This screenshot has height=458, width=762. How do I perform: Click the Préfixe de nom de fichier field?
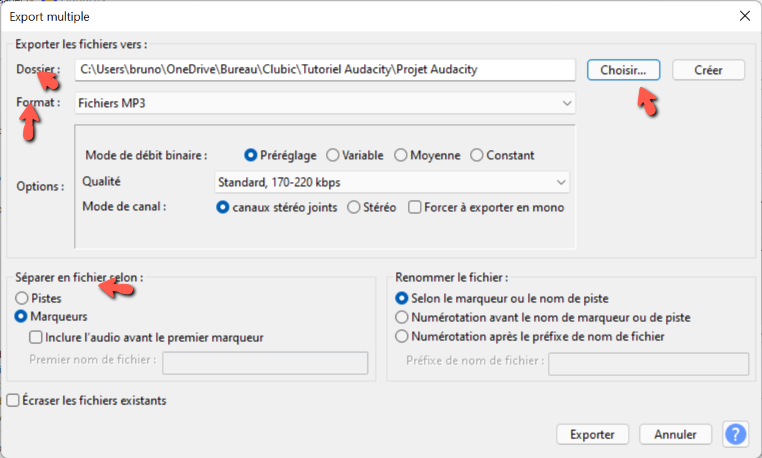[648, 364]
